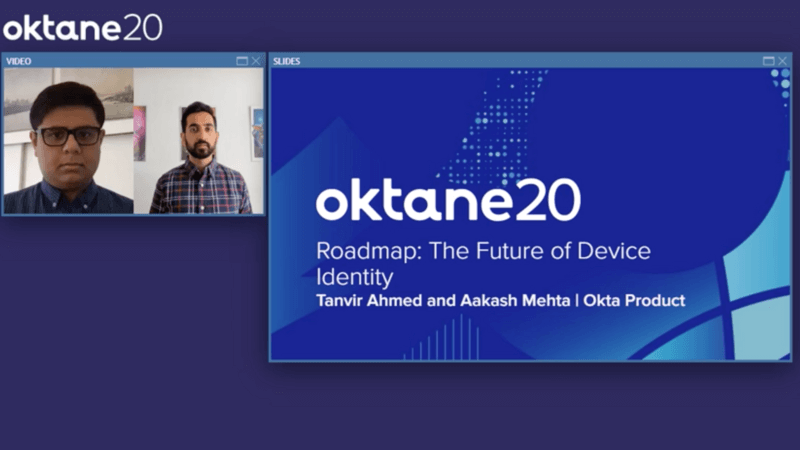Close the VIDEO panel
The image size is (800, 450).
[x=256, y=61]
